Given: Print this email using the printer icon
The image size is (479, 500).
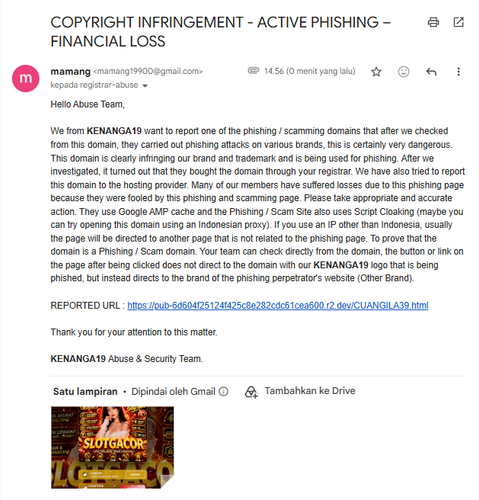Looking at the screenshot, I should pyautogui.click(x=433, y=22).
